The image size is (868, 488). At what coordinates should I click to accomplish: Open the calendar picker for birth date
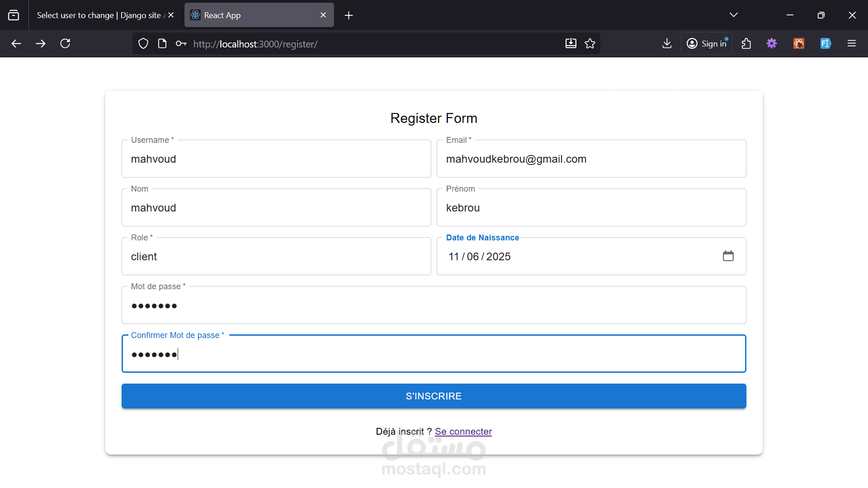click(x=728, y=256)
